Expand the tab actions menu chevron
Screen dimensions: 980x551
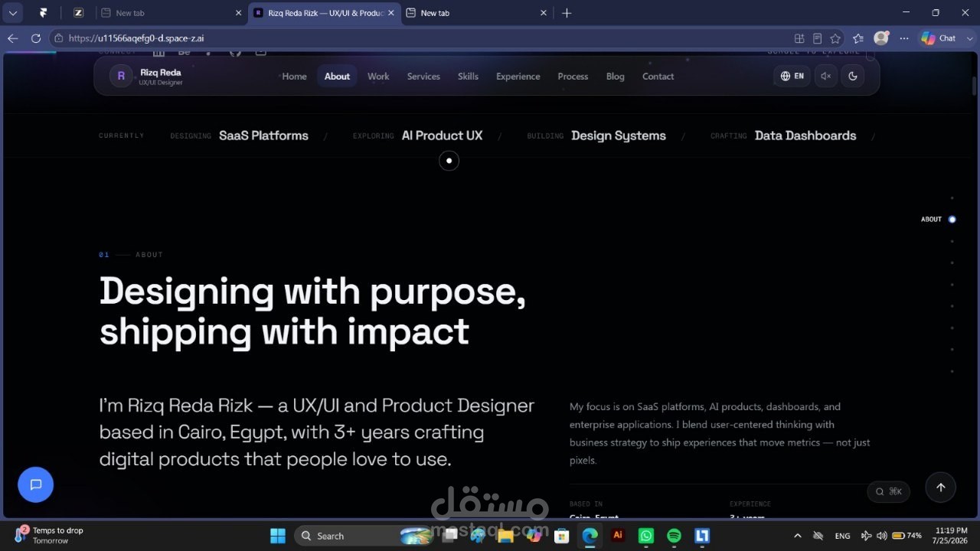pyautogui.click(x=13, y=13)
